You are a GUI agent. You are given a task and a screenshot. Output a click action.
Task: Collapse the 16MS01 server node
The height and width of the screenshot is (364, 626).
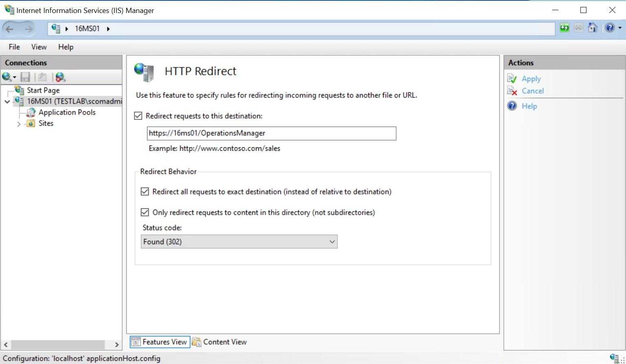7,101
